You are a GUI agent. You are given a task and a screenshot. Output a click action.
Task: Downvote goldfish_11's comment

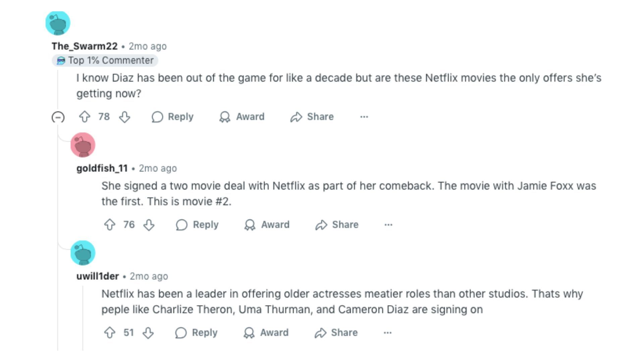(x=149, y=225)
